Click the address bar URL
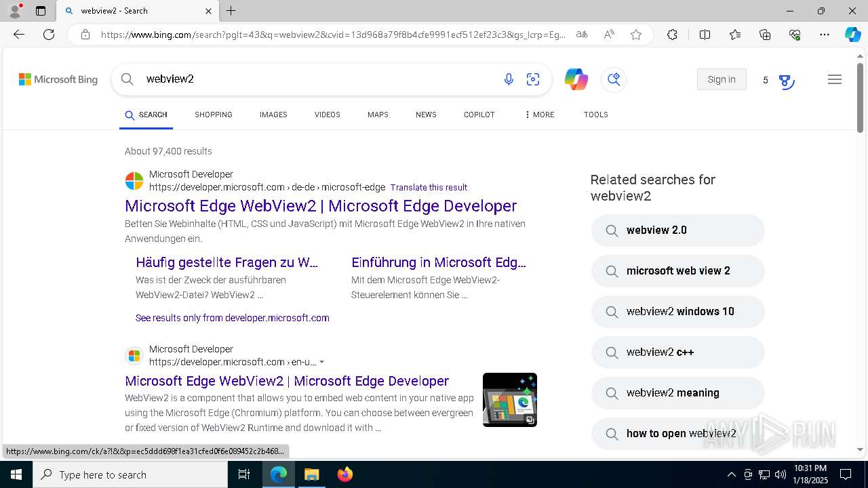 pyautogui.click(x=333, y=35)
